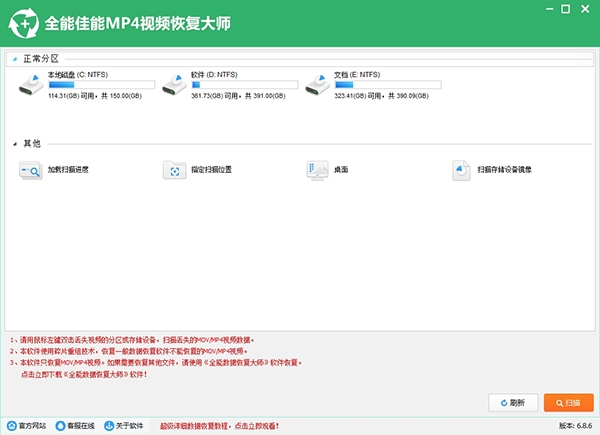Click the 加载扫描进度 magnifier icon

31,170
